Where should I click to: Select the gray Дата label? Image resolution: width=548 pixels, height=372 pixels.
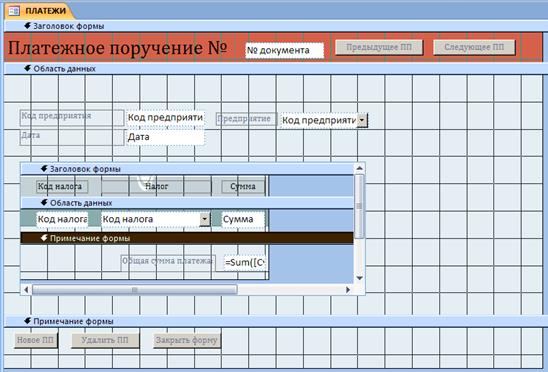click(x=72, y=137)
